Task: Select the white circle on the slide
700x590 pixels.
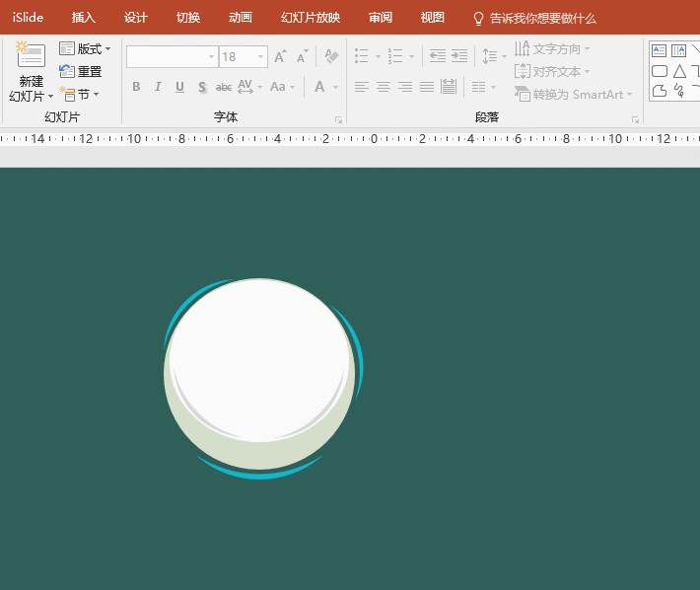Action: pos(259,360)
